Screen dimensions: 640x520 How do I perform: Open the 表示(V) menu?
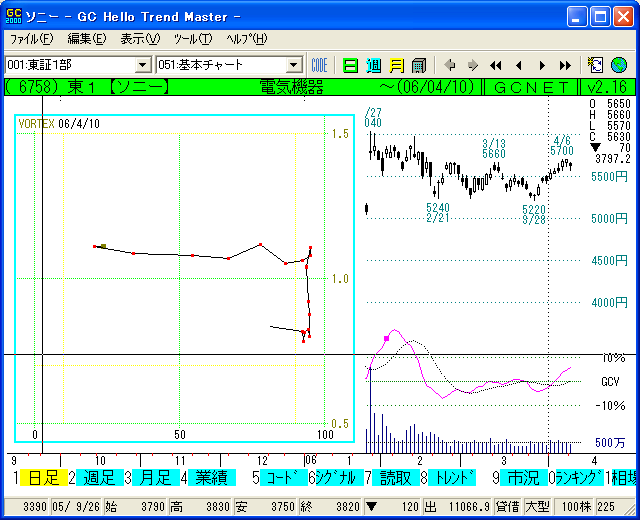click(140, 39)
